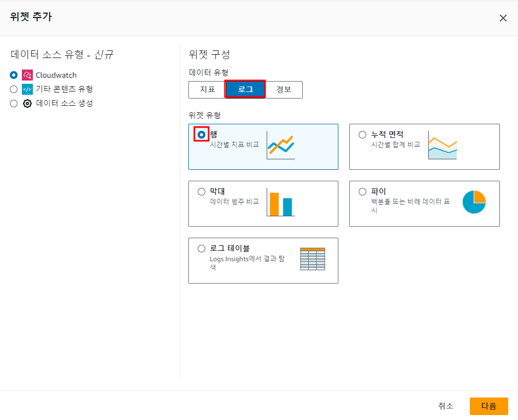Select the 파이 widget type radio button

(362, 192)
